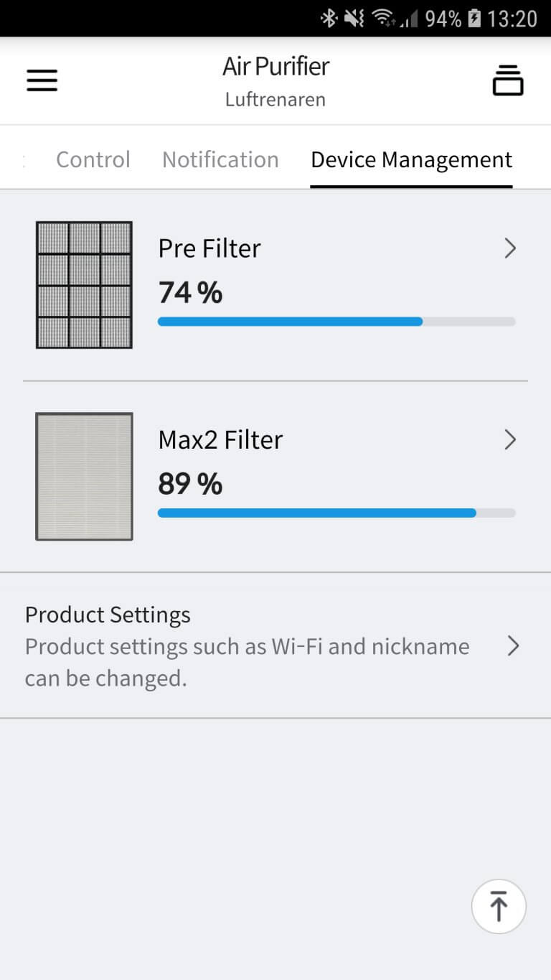
Task: Expand Max2 Filter details chevron
Action: pyautogui.click(x=510, y=439)
